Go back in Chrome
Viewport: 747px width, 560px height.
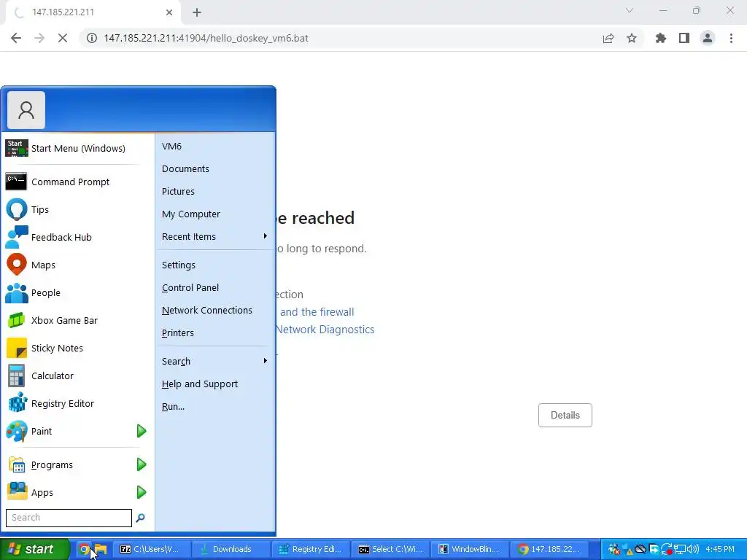coord(16,38)
